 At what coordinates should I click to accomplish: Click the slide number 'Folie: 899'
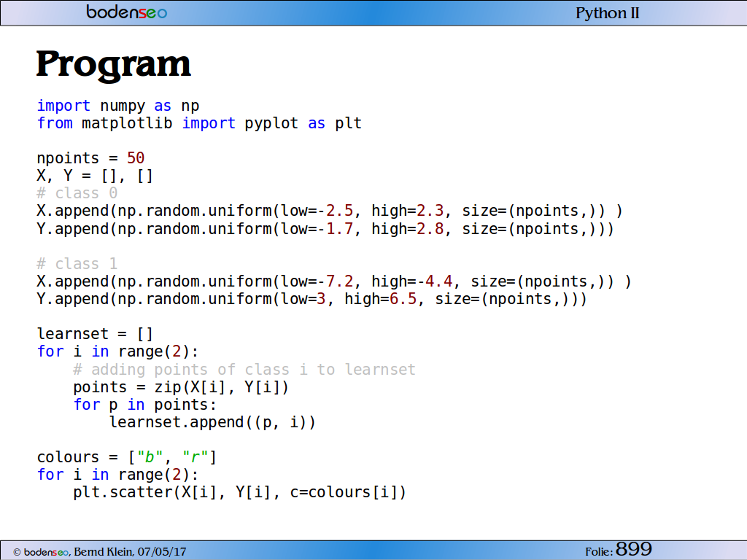pyautogui.click(x=619, y=550)
